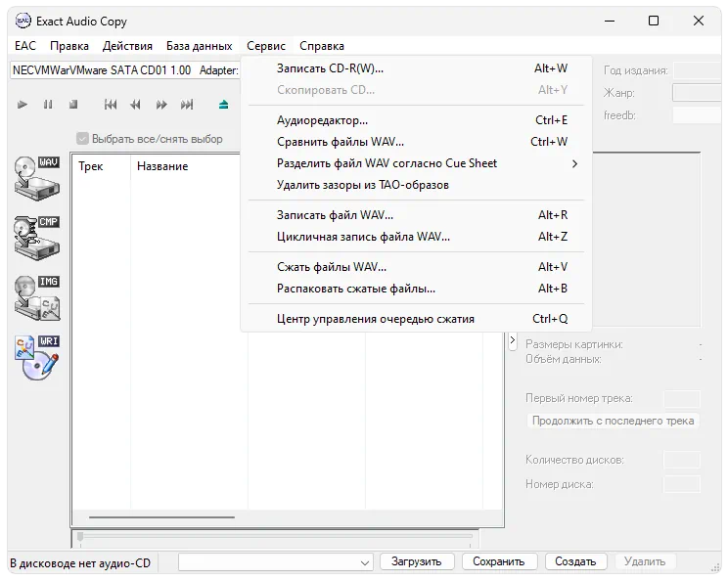Choose 'Удалить зазоры из TAO-образов'
Viewport: 728px width, 581px height.
coord(416,185)
